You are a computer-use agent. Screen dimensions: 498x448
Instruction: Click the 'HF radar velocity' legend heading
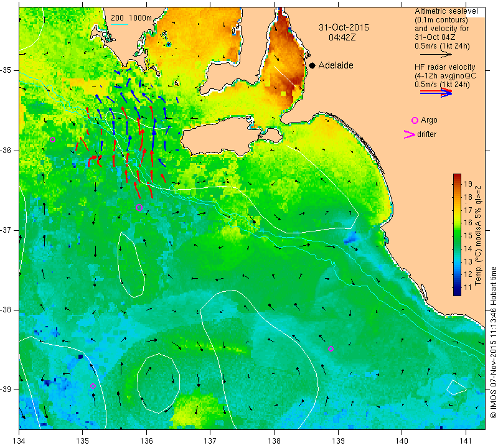(x=444, y=67)
